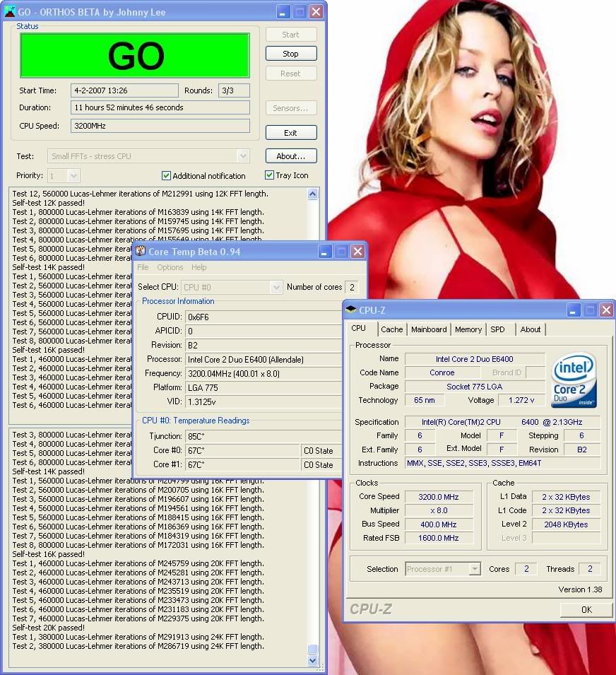This screenshot has height=675, width=616.
Task: Click the Reset button in Orthos
Action: tap(291, 74)
